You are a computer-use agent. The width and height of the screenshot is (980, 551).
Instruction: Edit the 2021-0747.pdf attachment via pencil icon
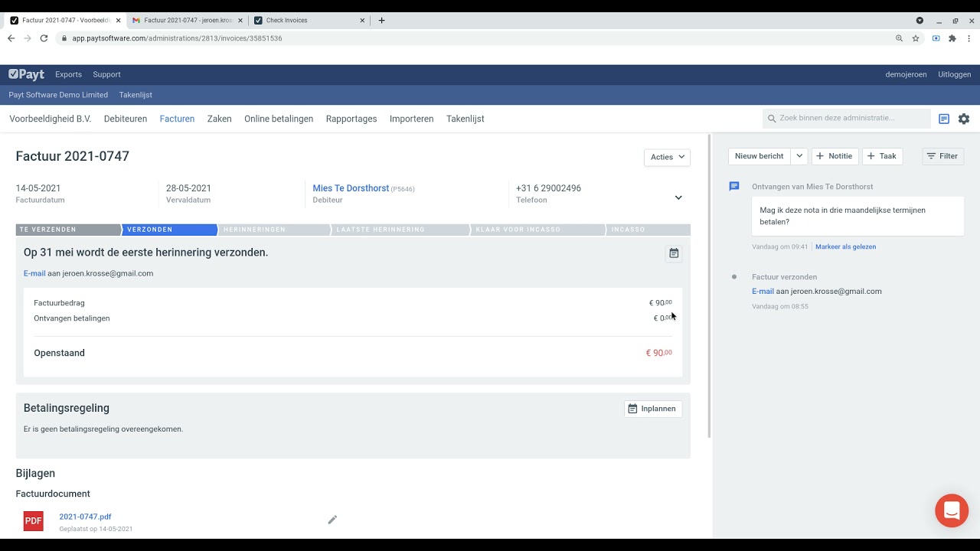[x=332, y=520]
